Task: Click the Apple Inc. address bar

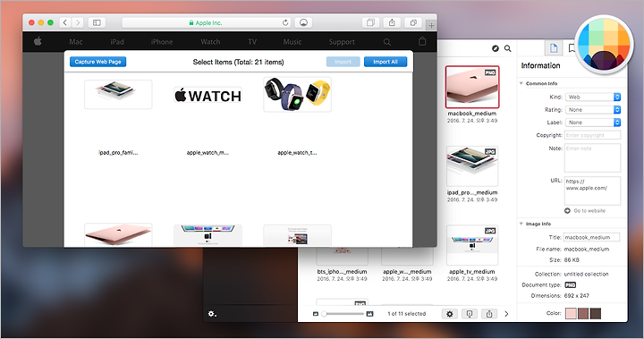Action: (207, 22)
